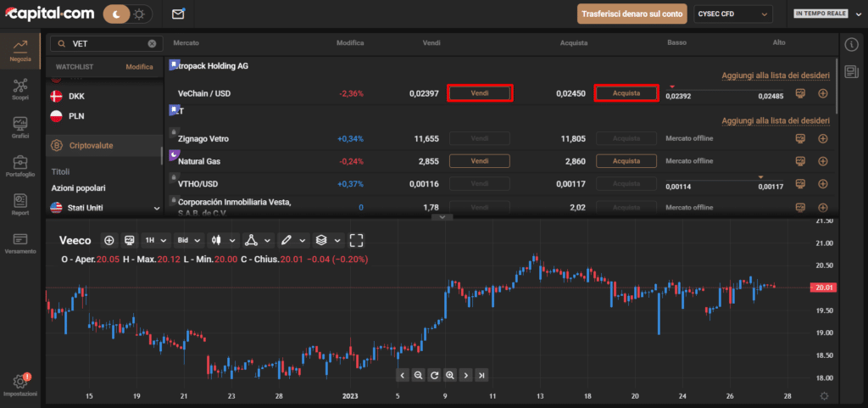Screen dimensions: 868x408
Task: Click the market list scrollbar
Action: [x=837, y=85]
